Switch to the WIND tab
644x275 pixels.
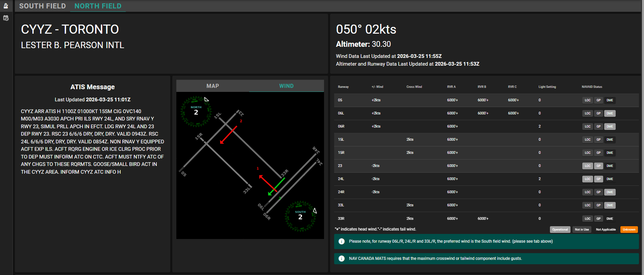(x=286, y=86)
